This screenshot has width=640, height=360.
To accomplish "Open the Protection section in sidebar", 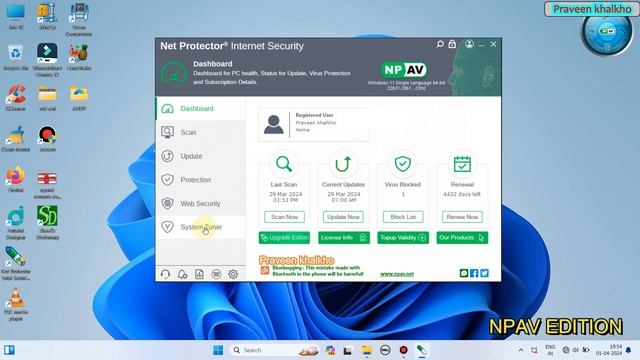I will (x=200, y=180).
